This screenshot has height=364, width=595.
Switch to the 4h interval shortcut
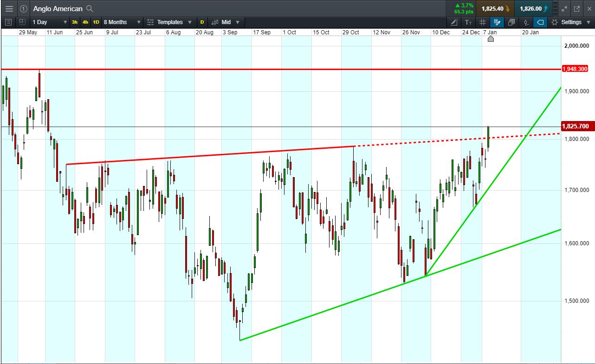85,22
